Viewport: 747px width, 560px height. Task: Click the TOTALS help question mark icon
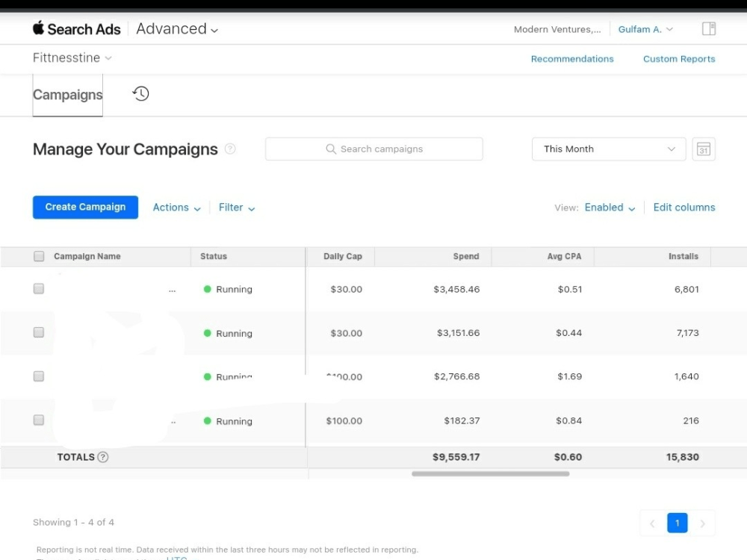point(103,457)
